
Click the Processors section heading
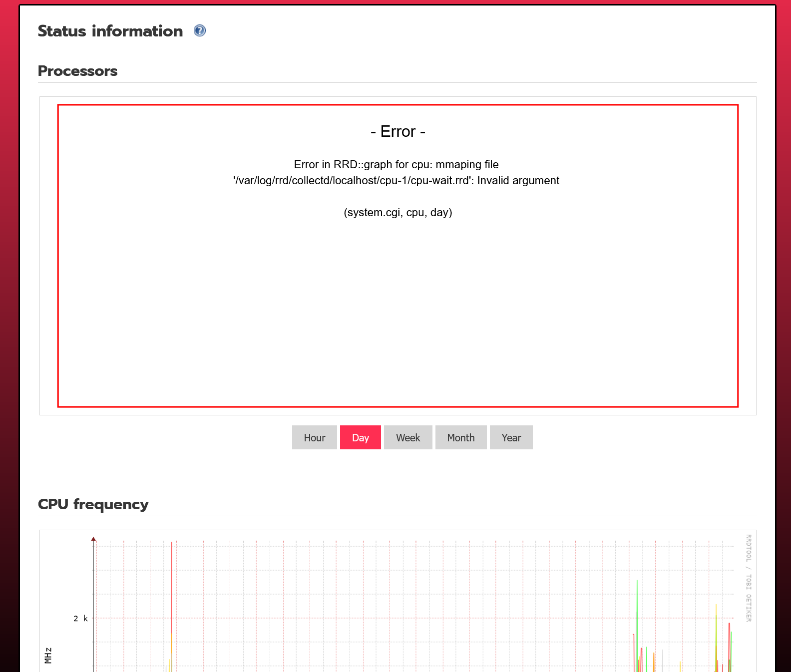pos(78,71)
